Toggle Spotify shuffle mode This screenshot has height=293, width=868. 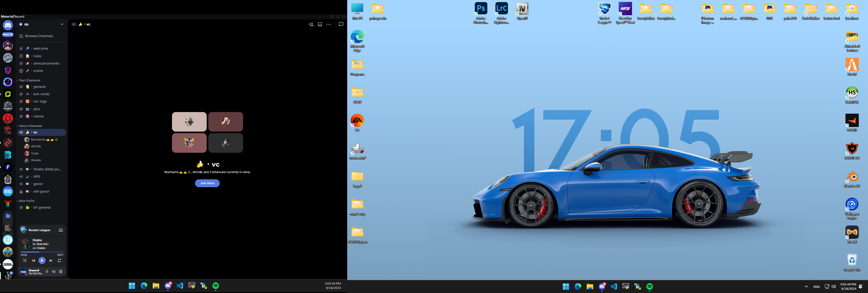(25, 261)
